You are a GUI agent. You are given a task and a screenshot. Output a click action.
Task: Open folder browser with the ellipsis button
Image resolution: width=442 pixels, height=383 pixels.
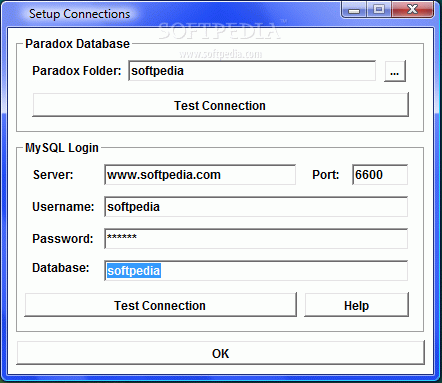coord(395,71)
